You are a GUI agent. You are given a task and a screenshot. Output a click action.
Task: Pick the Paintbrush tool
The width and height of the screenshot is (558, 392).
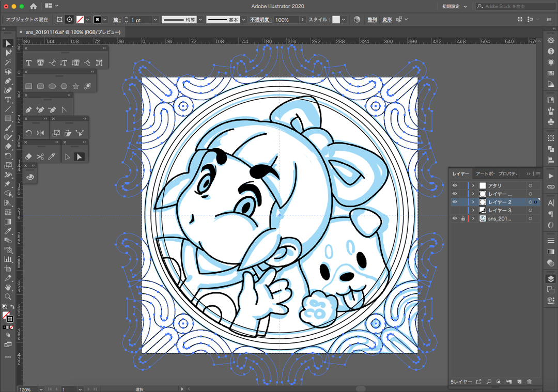coord(8,128)
